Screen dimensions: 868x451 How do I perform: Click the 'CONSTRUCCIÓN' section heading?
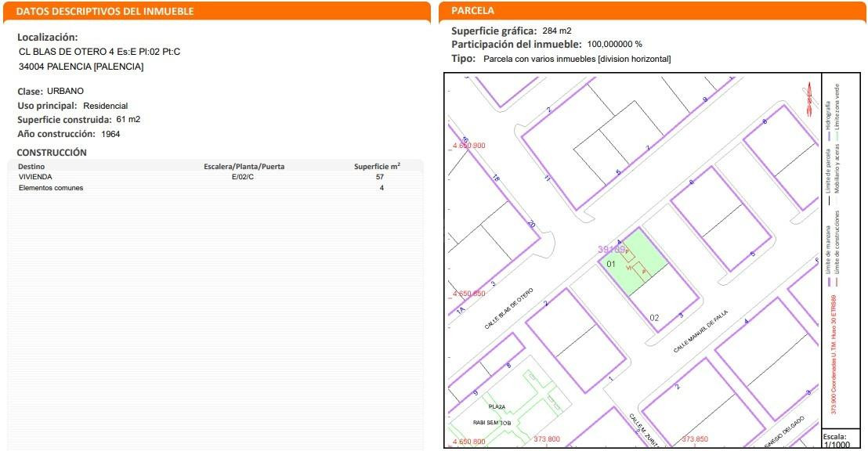tap(52, 152)
